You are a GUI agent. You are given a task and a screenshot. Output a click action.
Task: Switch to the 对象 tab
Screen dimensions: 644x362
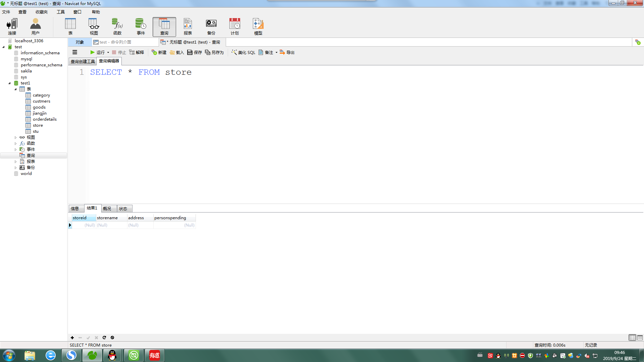coord(80,42)
